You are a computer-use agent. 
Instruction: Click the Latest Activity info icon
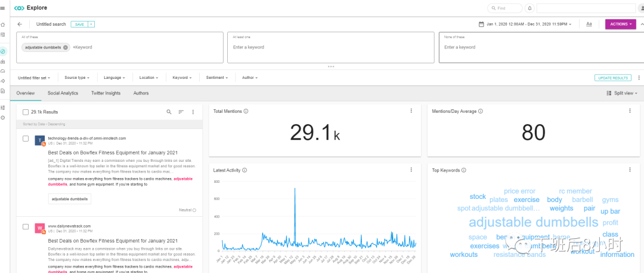pos(245,170)
